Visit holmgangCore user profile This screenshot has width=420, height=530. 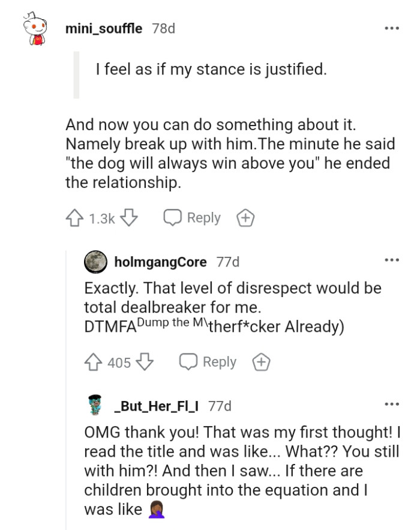160,262
